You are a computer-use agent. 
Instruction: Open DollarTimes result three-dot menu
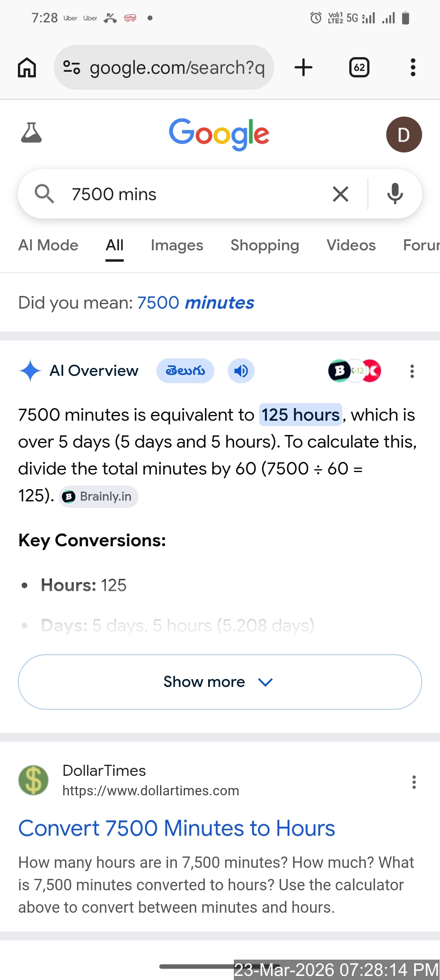414,782
